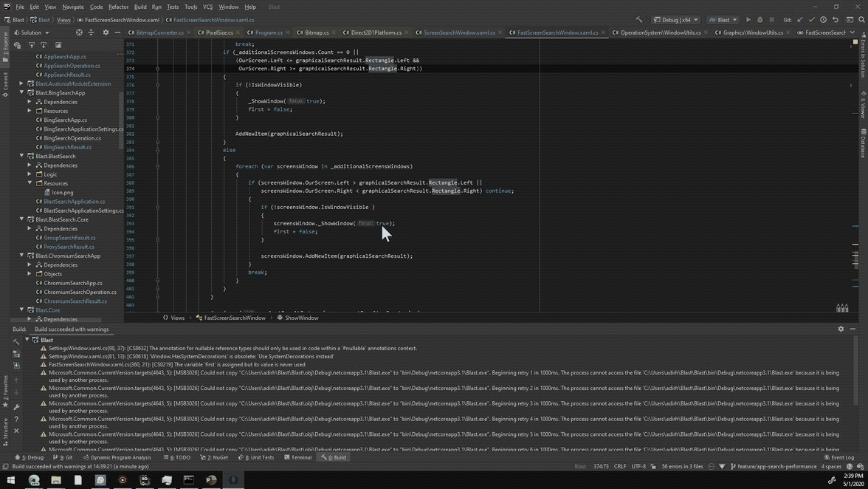Click the Git rollback undo icon
868x489 pixels.
(836, 20)
